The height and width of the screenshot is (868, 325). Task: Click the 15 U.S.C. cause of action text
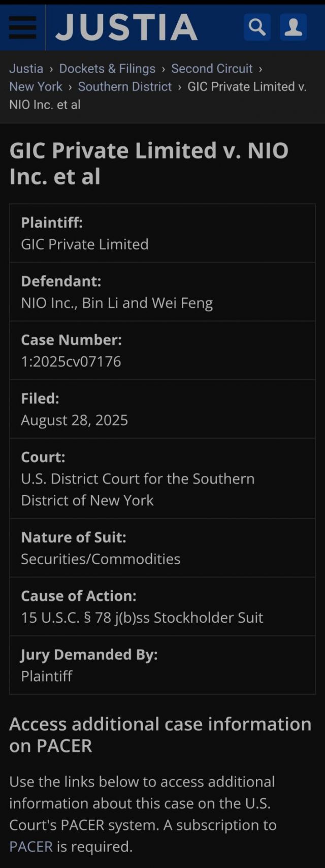[x=142, y=618]
